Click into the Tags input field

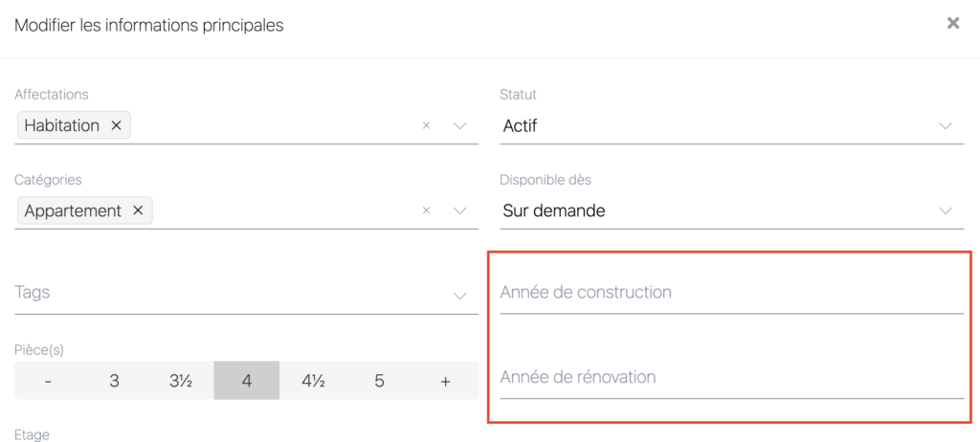point(220,293)
